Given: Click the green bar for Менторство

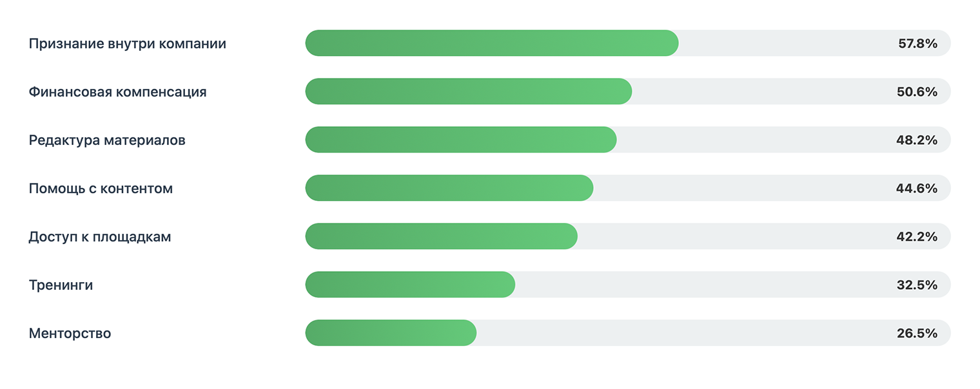Looking at the screenshot, I should (391, 333).
